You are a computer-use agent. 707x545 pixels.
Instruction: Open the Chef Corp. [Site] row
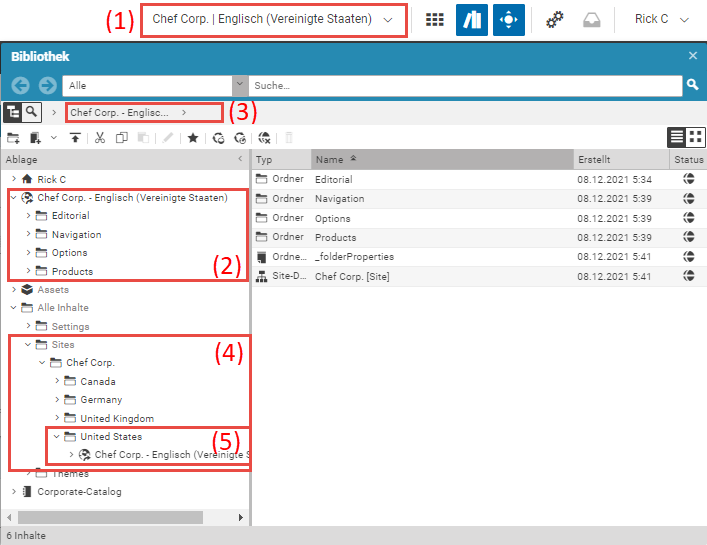350,276
